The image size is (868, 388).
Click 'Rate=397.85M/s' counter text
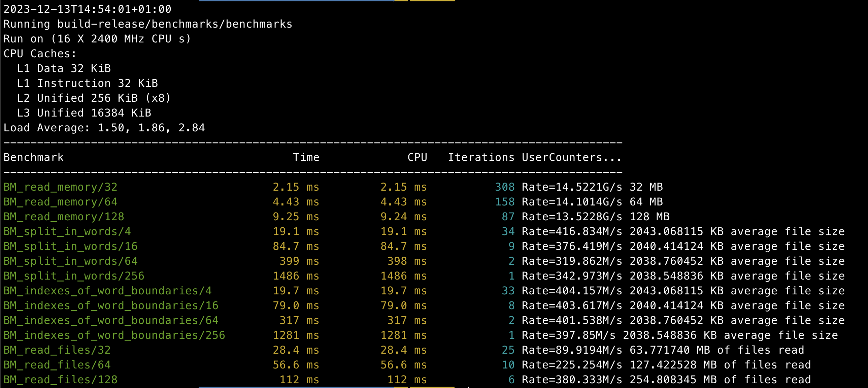coord(569,335)
